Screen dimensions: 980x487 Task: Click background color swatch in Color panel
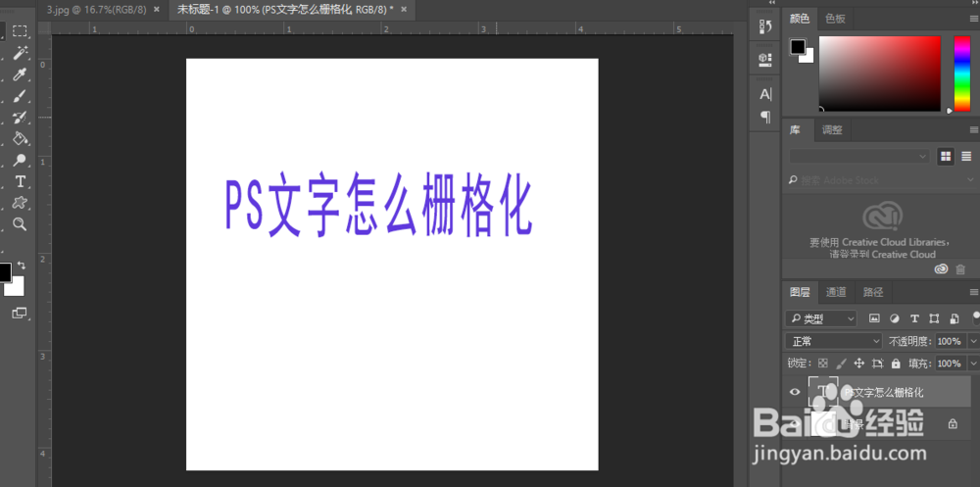(808, 58)
